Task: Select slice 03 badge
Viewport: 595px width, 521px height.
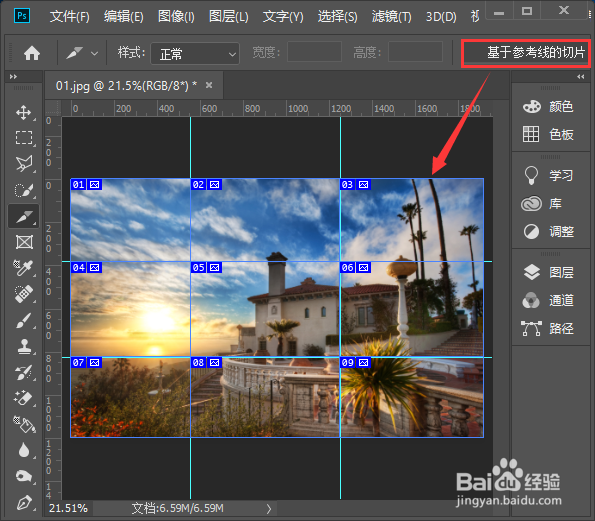Action: pyautogui.click(x=355, y=185)
